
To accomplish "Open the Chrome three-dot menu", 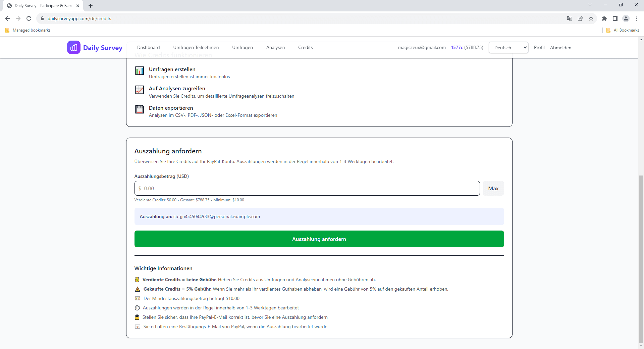I will pyautogui.click(x=637, y=18).
